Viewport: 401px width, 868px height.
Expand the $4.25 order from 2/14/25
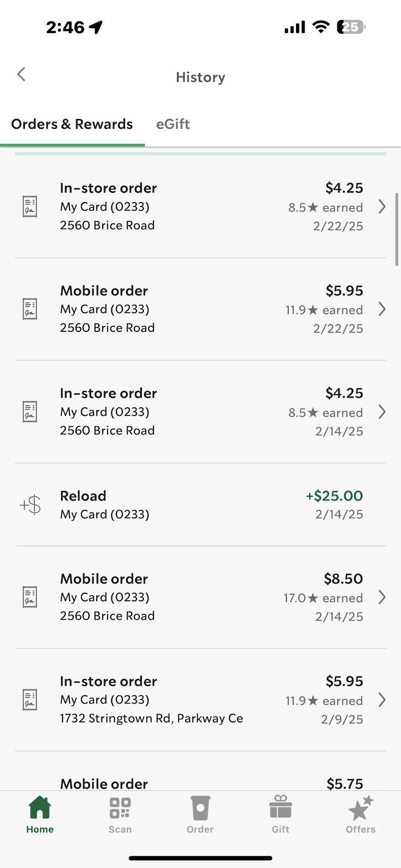pyautogui.click(x=382, y=412)
